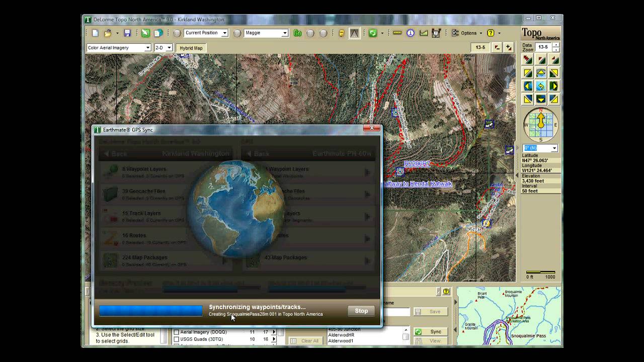Screen dimensions: 644x362
Task: Create a new project file
Action: point(95,33)
